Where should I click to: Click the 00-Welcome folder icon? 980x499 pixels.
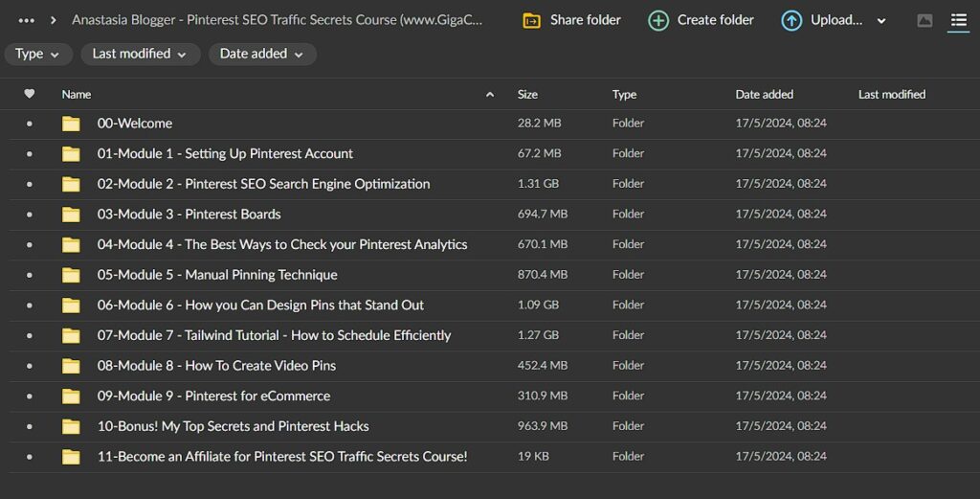(71, 124)
